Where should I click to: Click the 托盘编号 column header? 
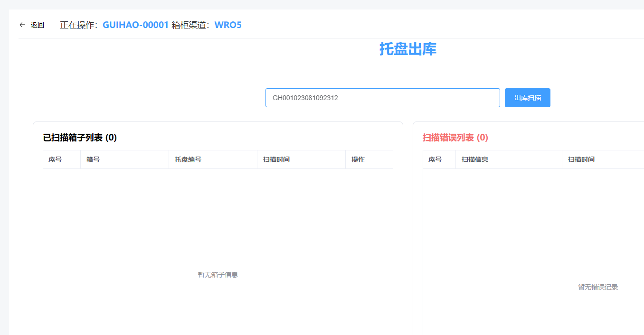tap(188, 159)
